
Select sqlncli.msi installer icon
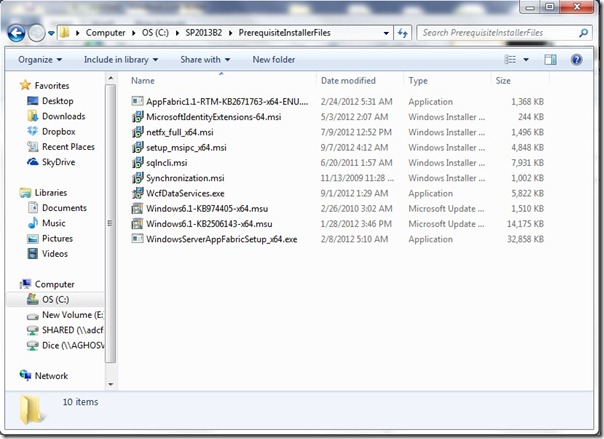pyautogui.click(x=137, y=163)
